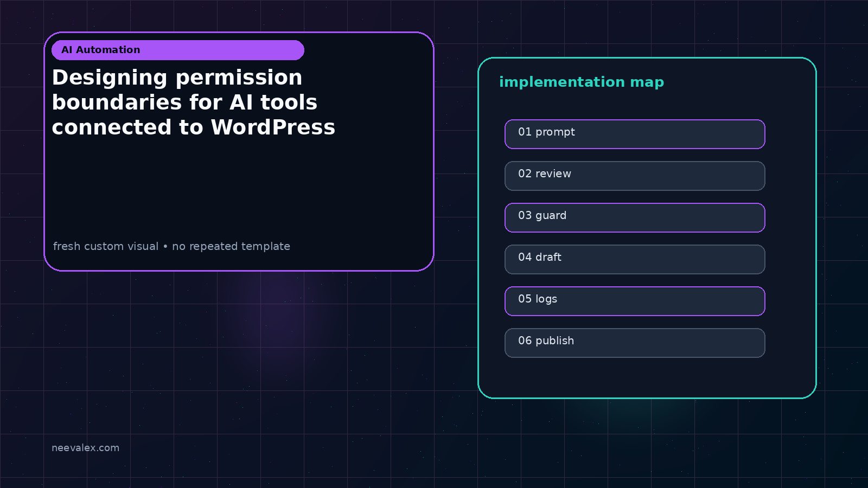Click the 'implementation map' heading

(x=582, y=82)
